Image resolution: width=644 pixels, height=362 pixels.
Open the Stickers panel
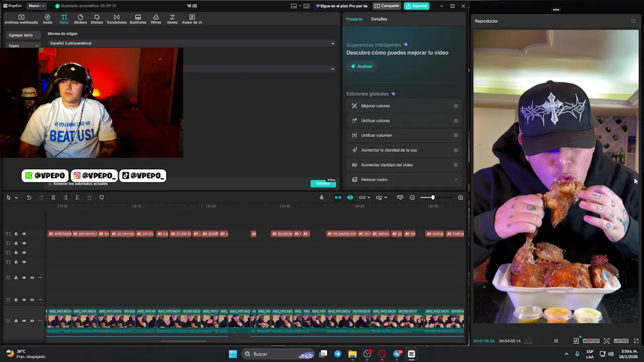click(x=80, y=19)
